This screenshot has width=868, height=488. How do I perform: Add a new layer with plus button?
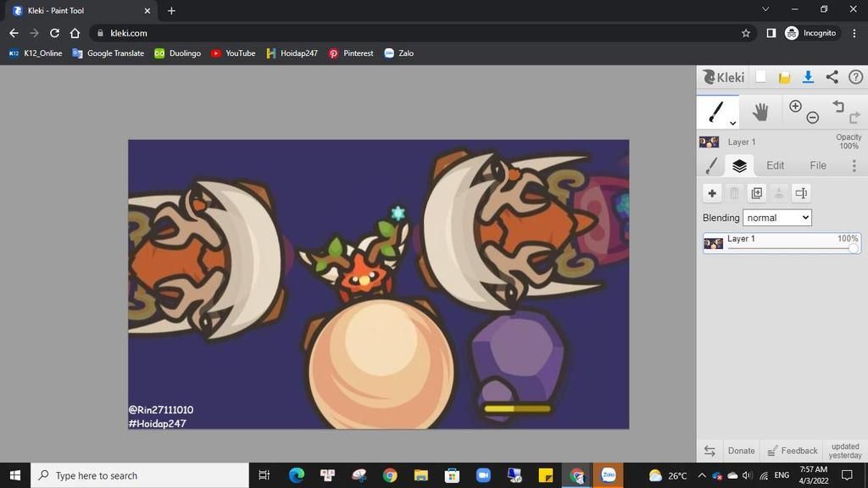click(x=712, y=193)
